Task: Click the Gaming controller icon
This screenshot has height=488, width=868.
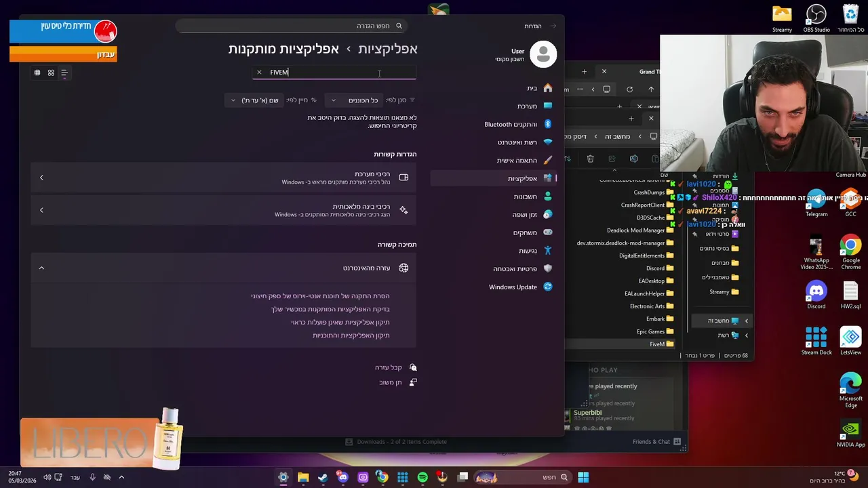Action: click(548, 232)
